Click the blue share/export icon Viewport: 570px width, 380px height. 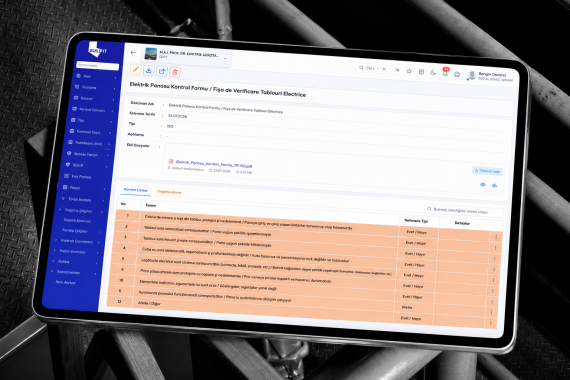click(162, 71)
